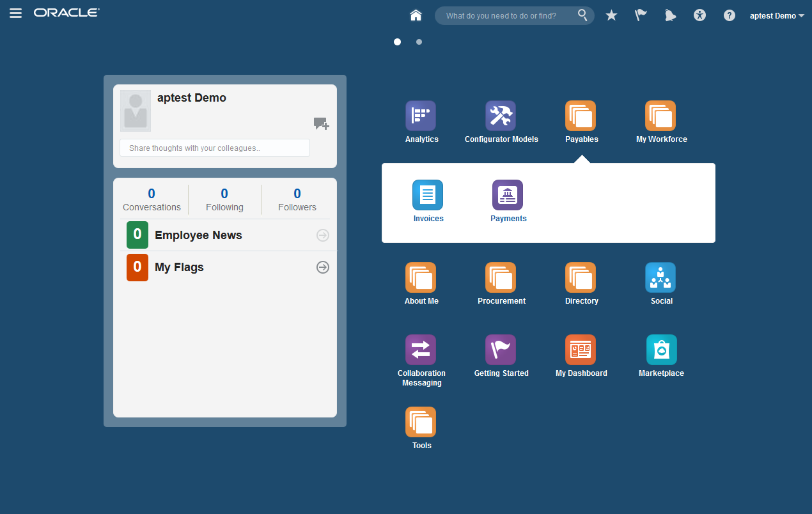Open Accessibility settings icon
Image resolution: width=812 pixels, height=514 pixels.
[x=699, y=15]
